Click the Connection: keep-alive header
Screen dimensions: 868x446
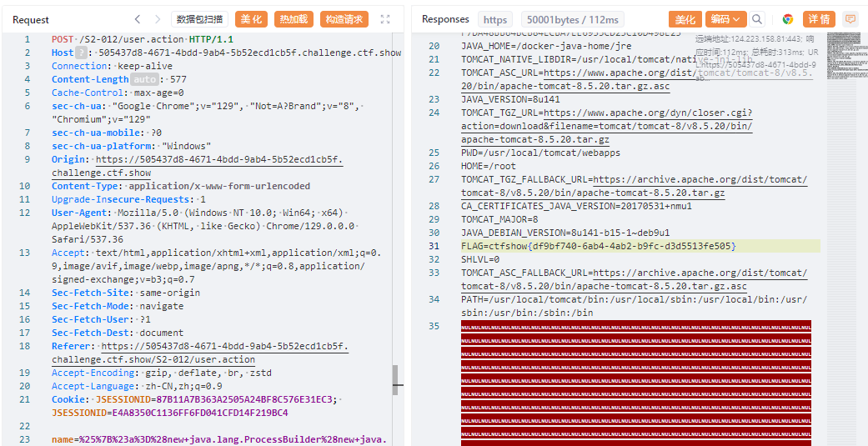point(113,67)
